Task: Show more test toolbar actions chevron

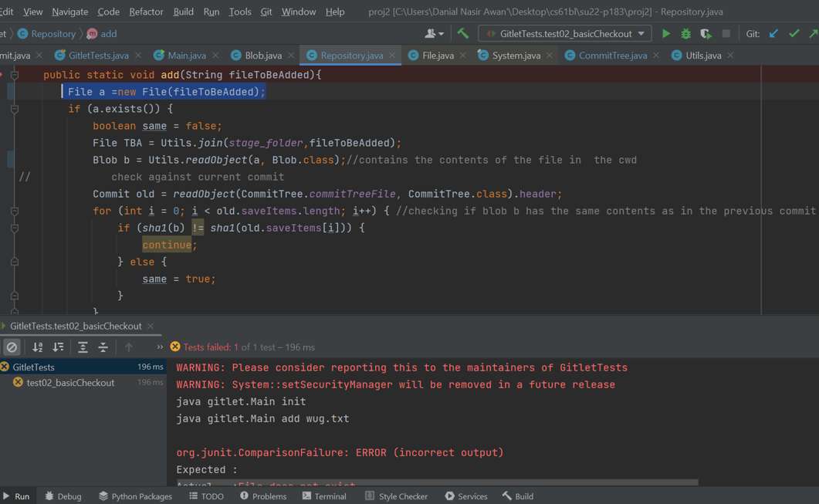Action: pyautogui.click(x=160, y=347)
